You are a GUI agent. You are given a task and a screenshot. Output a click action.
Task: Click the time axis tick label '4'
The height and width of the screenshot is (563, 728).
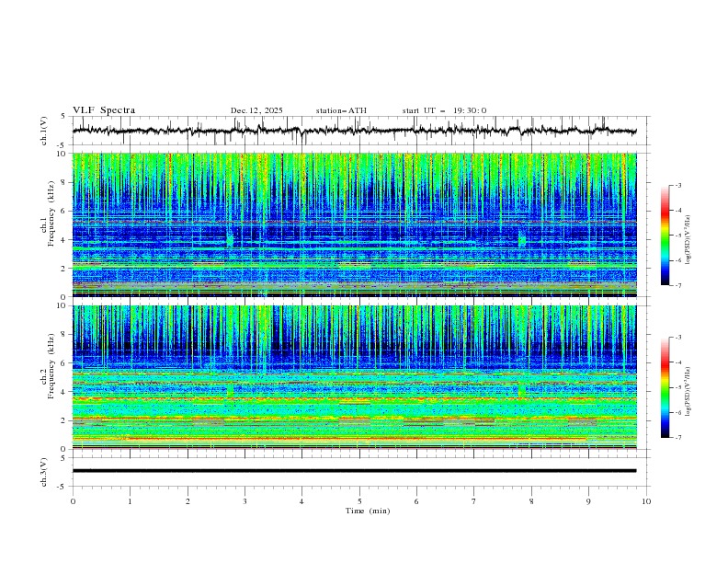(301, 501)
